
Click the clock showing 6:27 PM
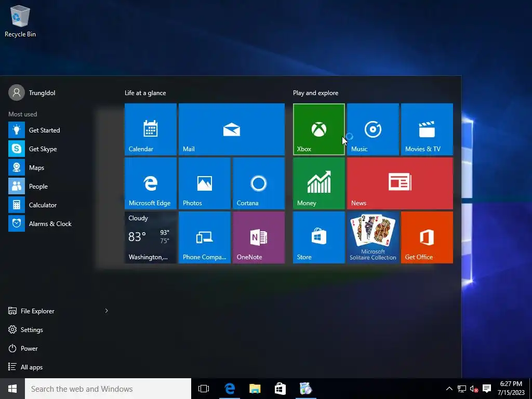511,389
